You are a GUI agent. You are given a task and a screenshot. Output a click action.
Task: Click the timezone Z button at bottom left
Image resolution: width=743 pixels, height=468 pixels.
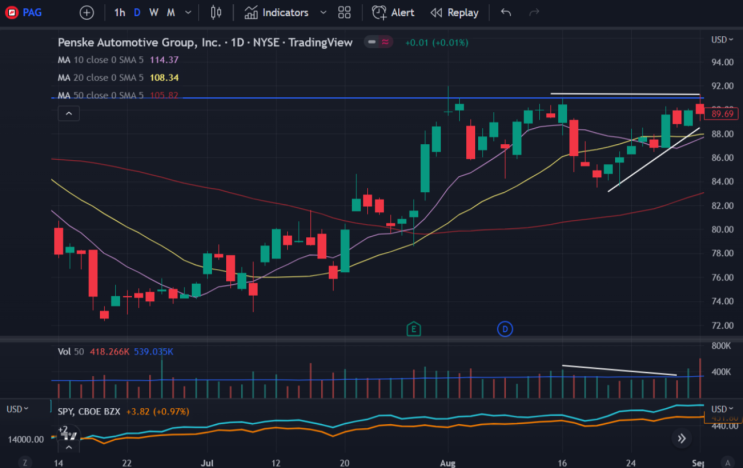tap(25, 462)
